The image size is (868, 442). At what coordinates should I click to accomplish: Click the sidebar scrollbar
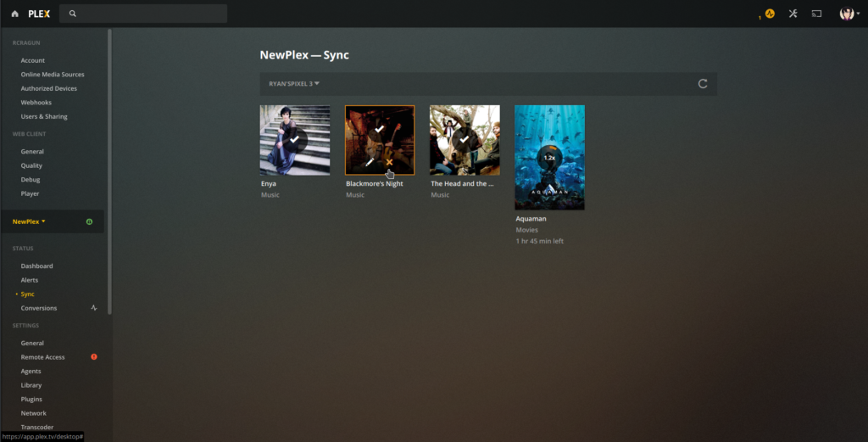[109, 171]
